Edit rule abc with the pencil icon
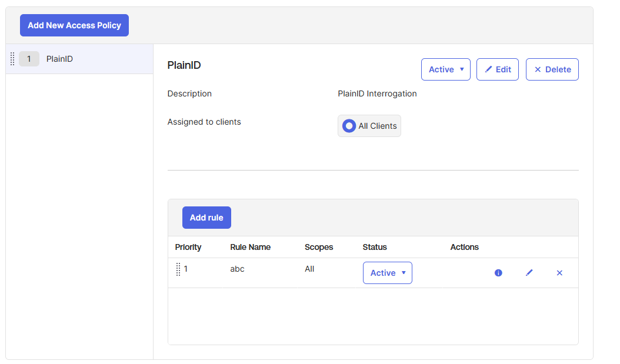This screenshot has width=620, height=364. [x=529, y=273]
